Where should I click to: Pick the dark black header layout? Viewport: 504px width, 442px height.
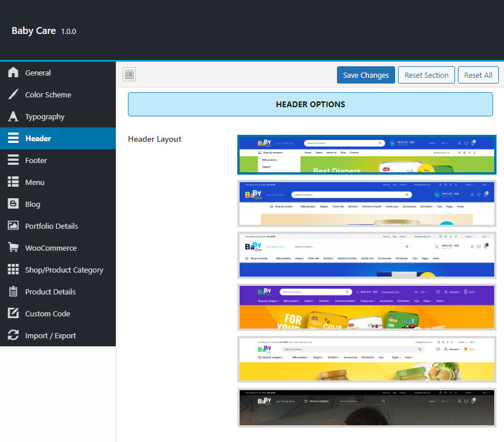367,407
